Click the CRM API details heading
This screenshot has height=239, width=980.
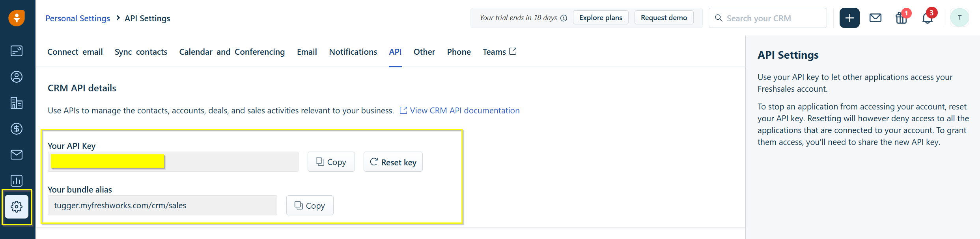tap(82, 88)
